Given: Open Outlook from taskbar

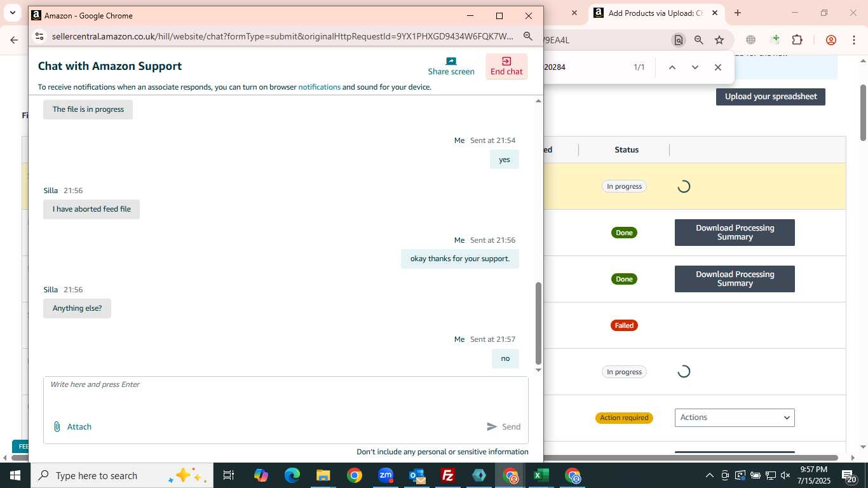Looking at the screenshot, I should 417,475.
